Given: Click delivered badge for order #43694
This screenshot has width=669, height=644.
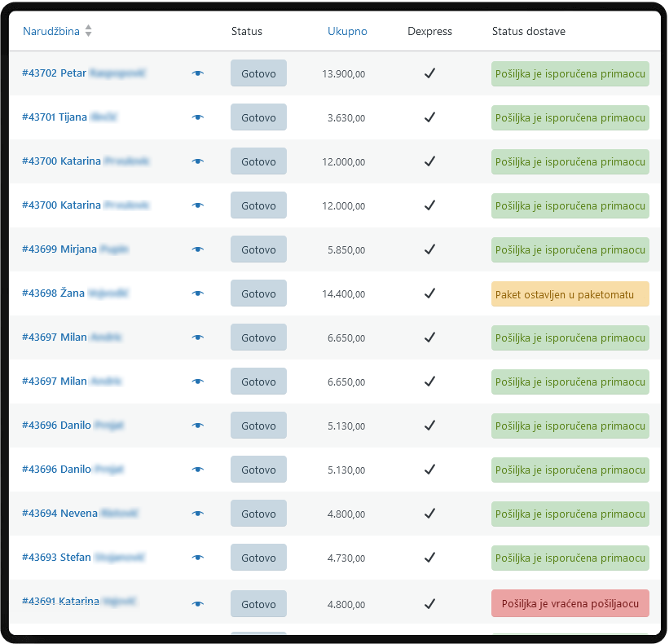Looking at the screenshot, I should coord(570,514).
